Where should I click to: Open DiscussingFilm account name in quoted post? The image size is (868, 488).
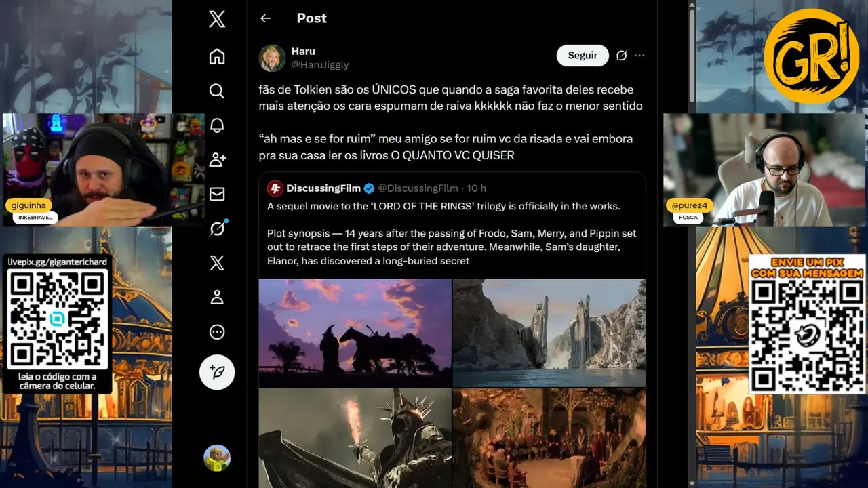pos(324,188)
